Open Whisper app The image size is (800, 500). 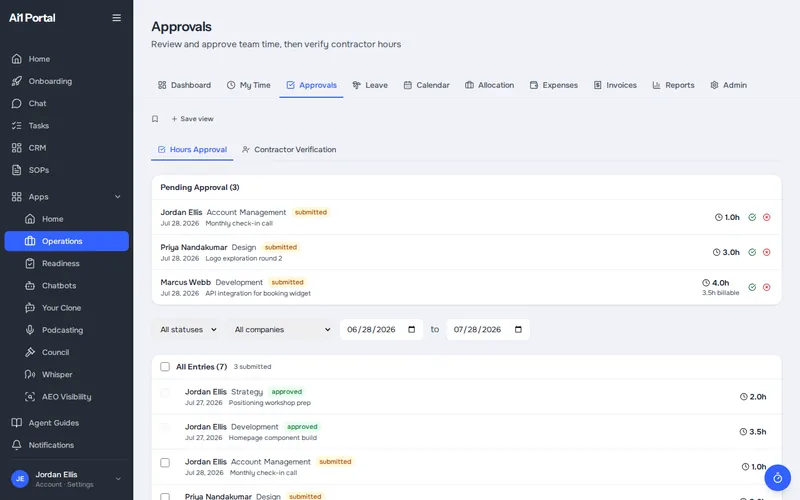pos(66,374)
